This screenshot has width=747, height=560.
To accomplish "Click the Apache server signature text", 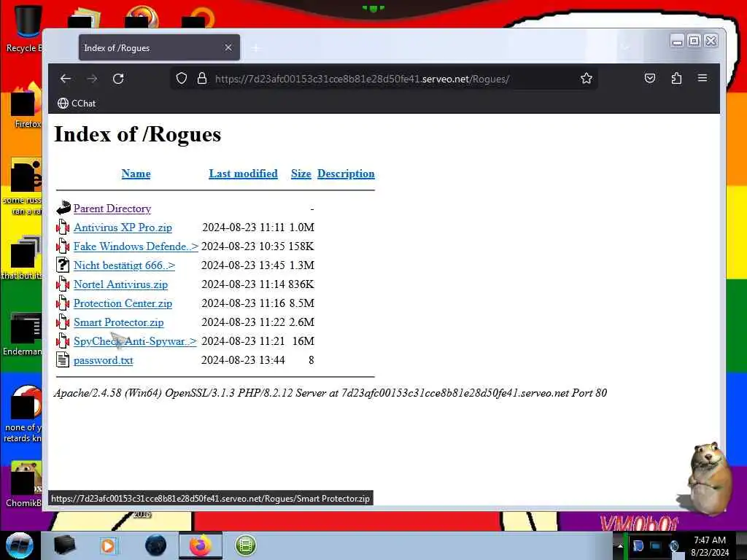I will point(330,393).
